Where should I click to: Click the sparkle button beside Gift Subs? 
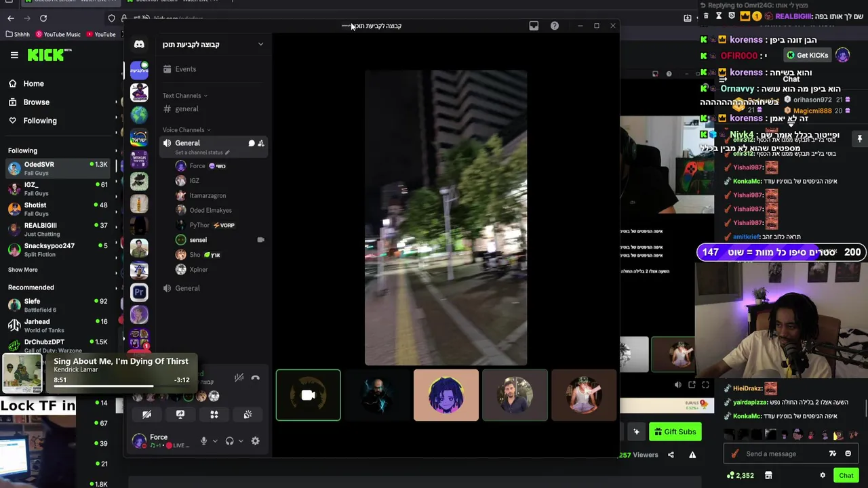click(636, 432)
